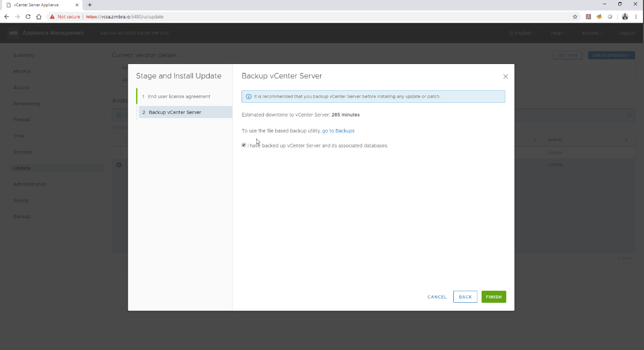Open Firewall in the sidebar
The width and height of the screenshot is (644, 350).
22,120
